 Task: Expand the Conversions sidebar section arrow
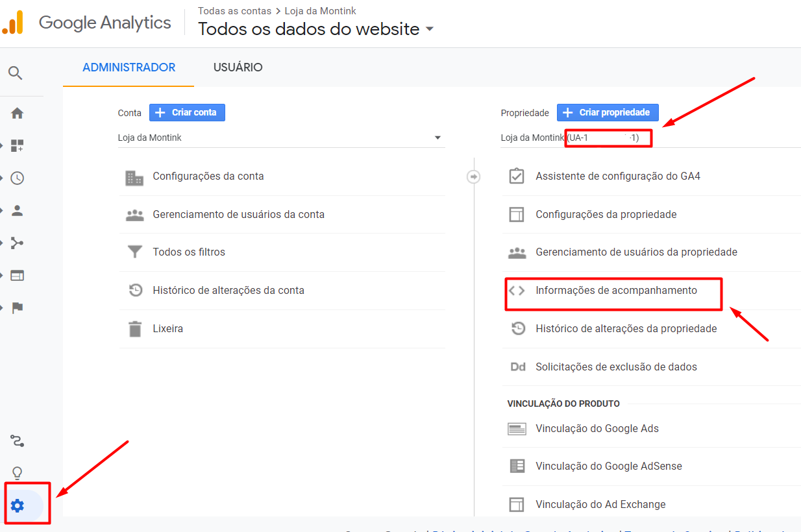3,308
